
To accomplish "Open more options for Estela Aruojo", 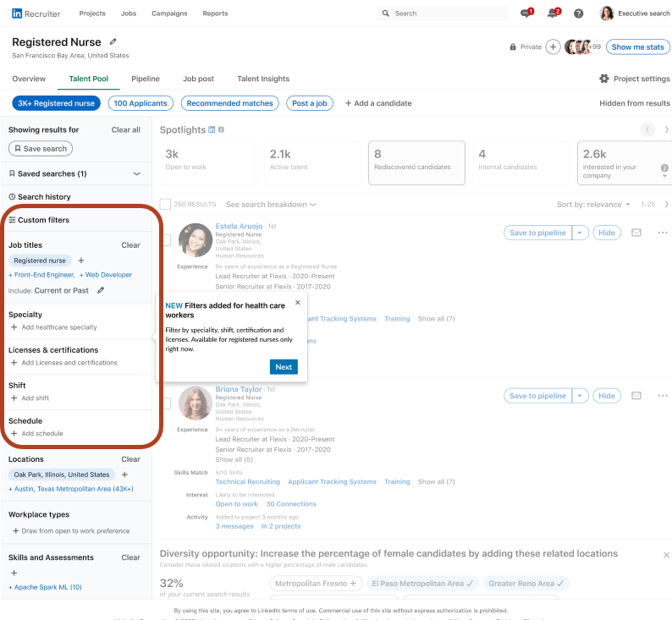I will tap(662, 233).
